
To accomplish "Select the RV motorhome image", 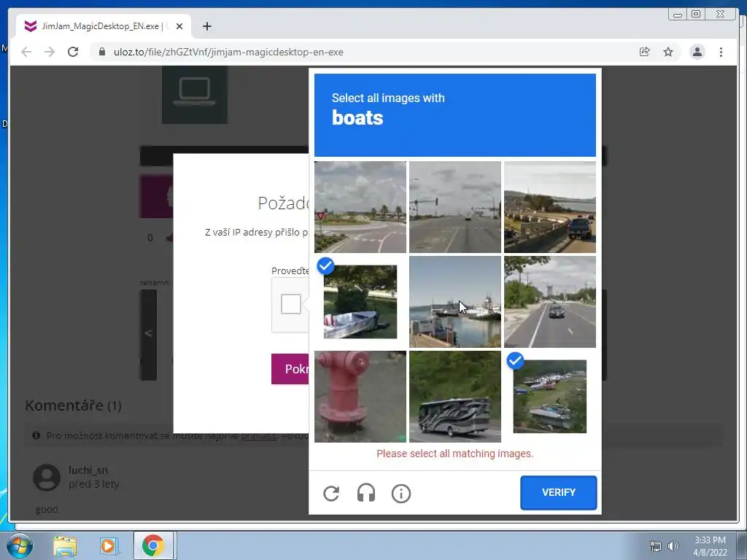I will [455, 397].
